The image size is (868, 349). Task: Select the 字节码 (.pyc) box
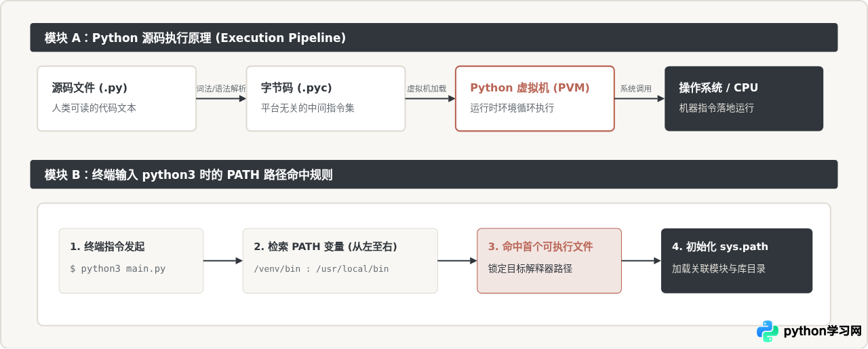tap(325, 98)
